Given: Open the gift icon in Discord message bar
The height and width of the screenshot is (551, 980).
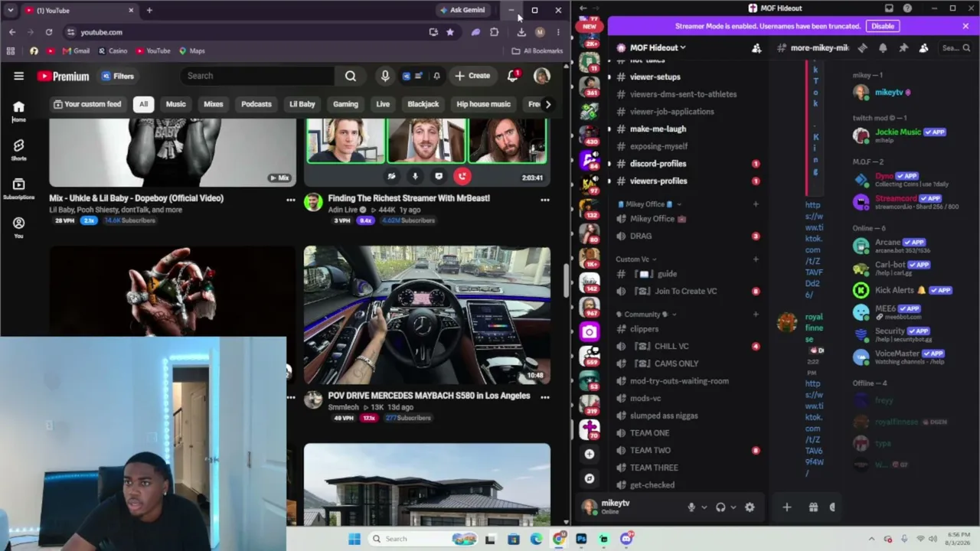Looking at the screenshot, I should coord(813,507).
